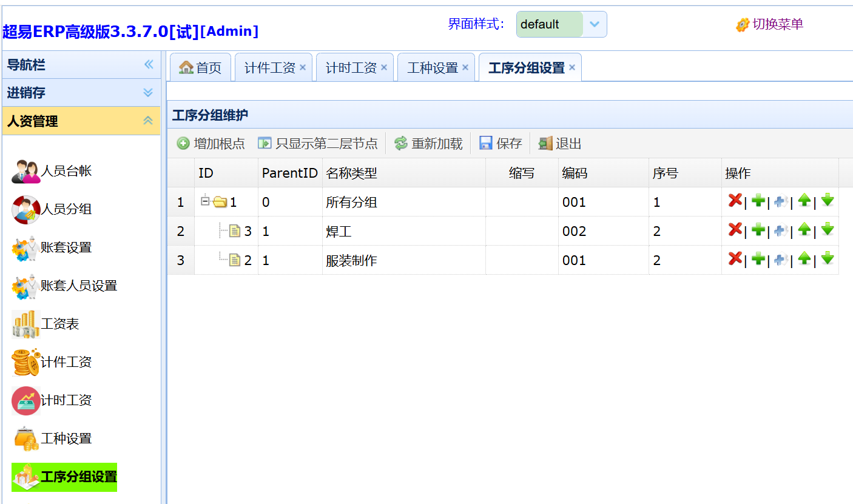Switch to the 首页 tab
Screen dimensions: 853x504
pos(201,68)
